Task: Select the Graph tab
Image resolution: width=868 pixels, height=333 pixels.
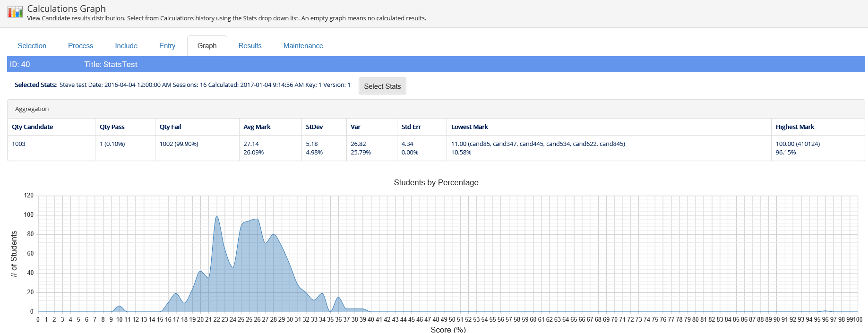Action: [x=207, y=46]
